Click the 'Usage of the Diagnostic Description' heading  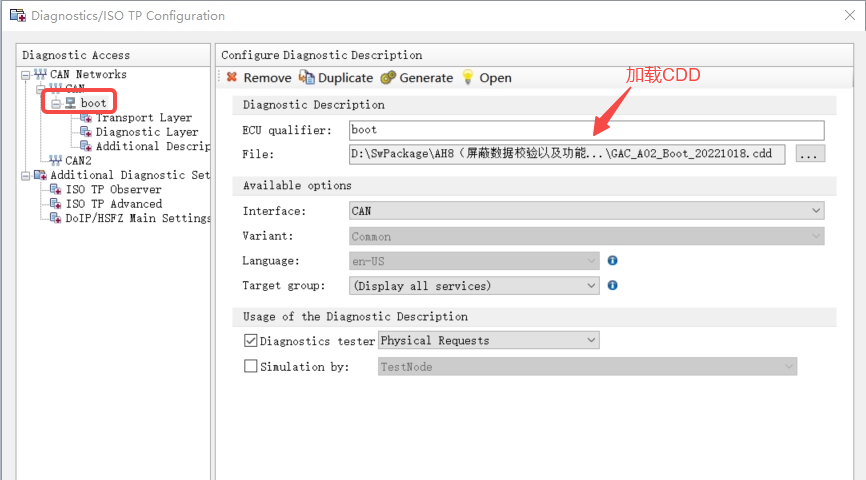click(355, 317)
